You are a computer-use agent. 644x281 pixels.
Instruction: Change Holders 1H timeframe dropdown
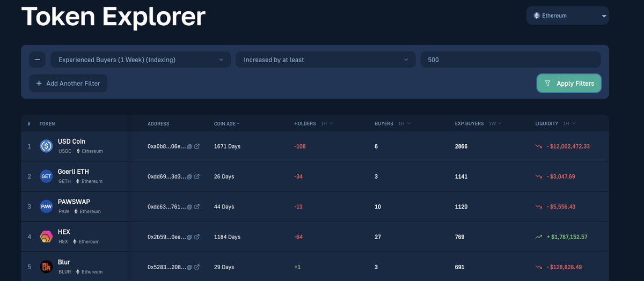pos(327,124)
